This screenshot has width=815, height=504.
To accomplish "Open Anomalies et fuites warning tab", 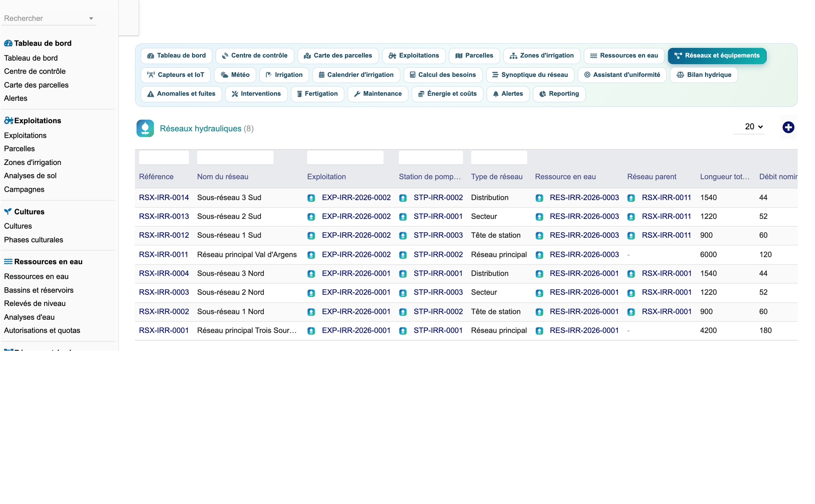I will (181, 94).
